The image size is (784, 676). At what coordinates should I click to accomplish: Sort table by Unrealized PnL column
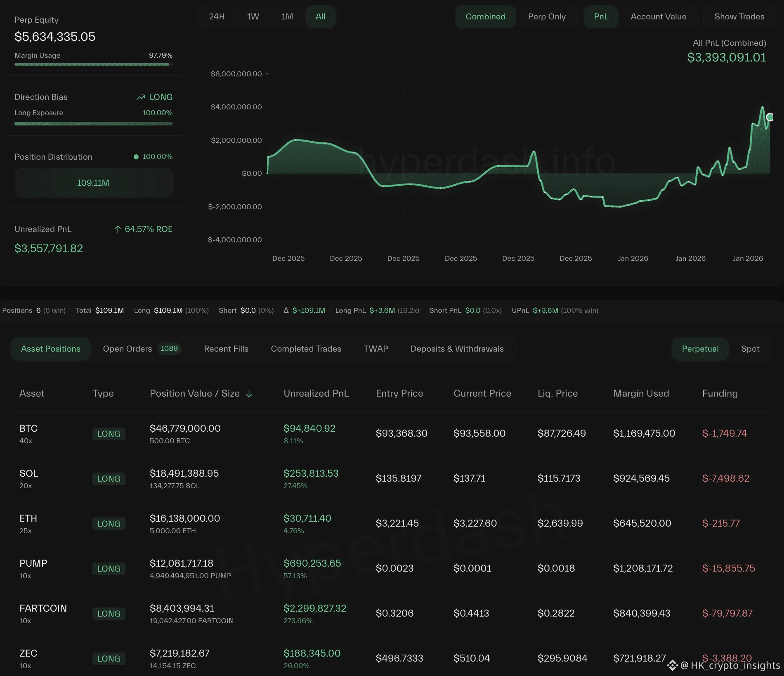point(316,393)
